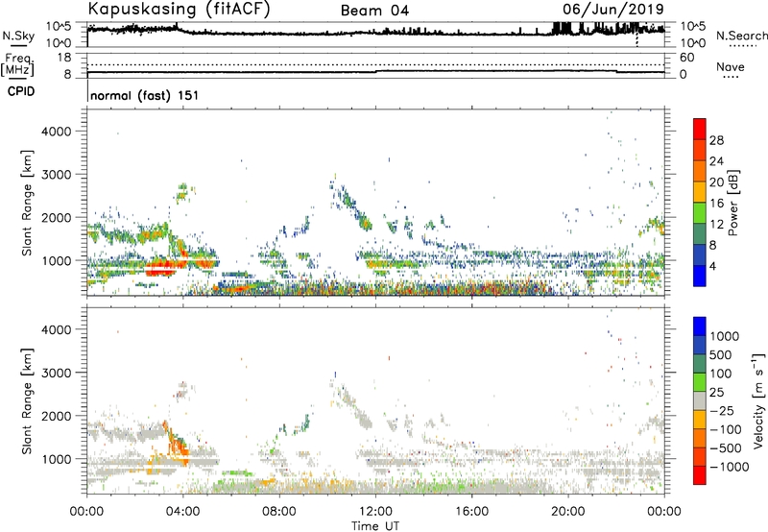Click the '20:00' time axis label
Viewport: 768px width, 532px height.
568,511
